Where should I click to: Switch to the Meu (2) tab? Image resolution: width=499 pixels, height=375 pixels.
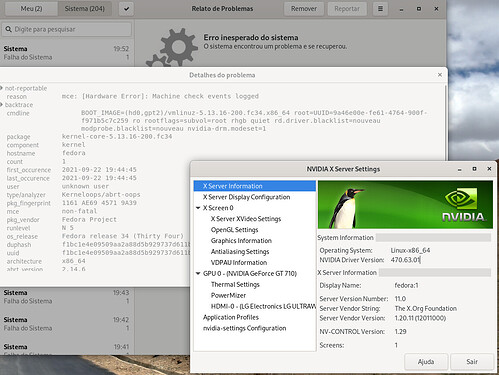(x=31, y=9)
